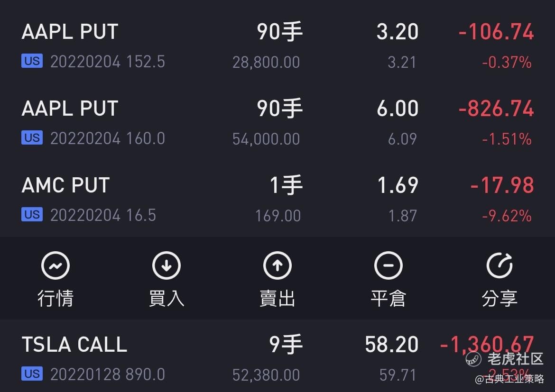Click the -826.74 loss amount
The width and height of the screenshot is (555, 392).
point(496,108)
